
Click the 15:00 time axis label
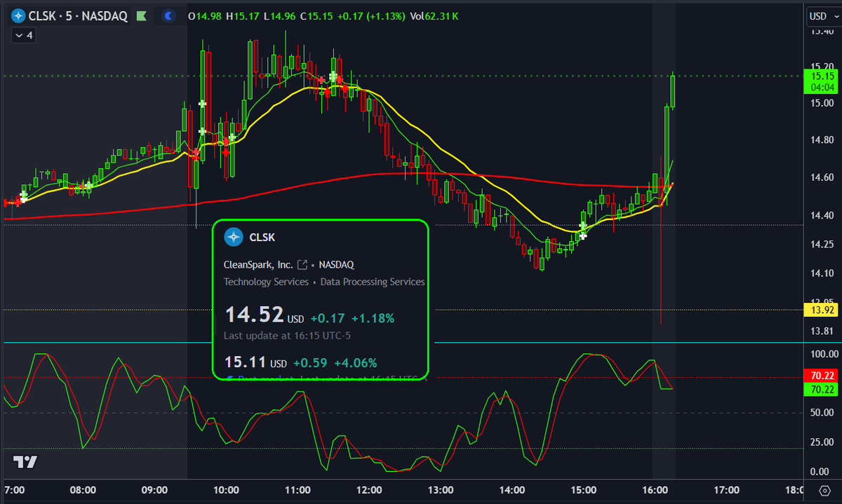point(584,490)
